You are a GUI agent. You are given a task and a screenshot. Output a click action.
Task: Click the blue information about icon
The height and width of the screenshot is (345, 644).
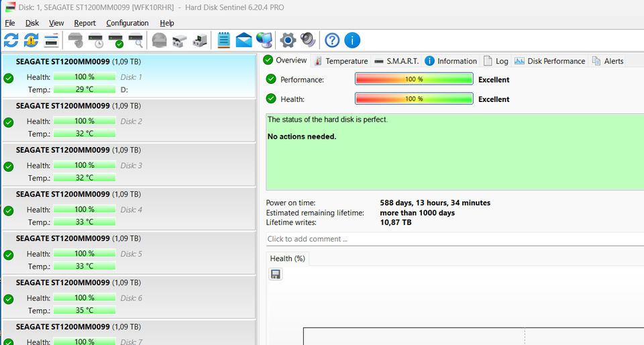[352, 40]
